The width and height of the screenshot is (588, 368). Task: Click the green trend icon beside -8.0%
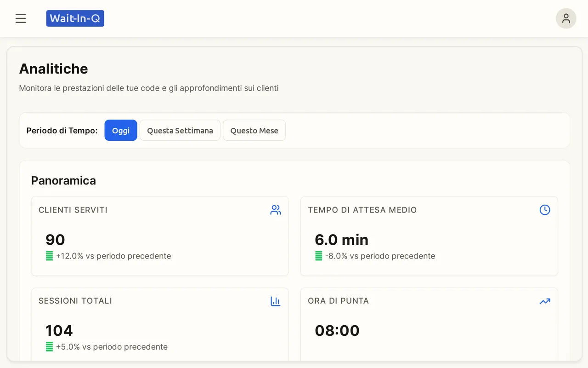[x=319, y=256]
